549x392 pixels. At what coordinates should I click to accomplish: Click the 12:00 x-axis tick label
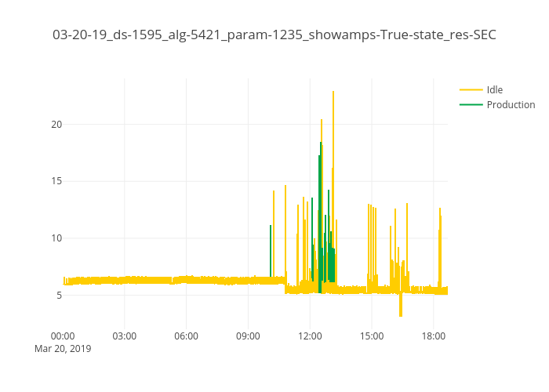coord(310,336)
